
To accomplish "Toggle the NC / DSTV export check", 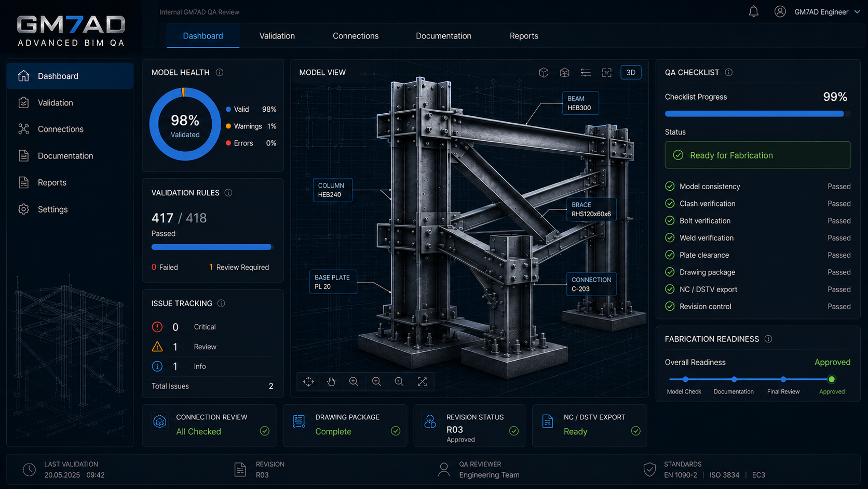I will (670, 289).
